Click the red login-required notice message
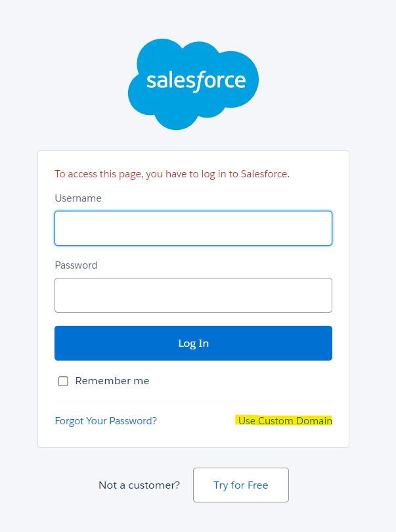Image resolution: width=396 pixels, height=532 pixels. [172, 174]
